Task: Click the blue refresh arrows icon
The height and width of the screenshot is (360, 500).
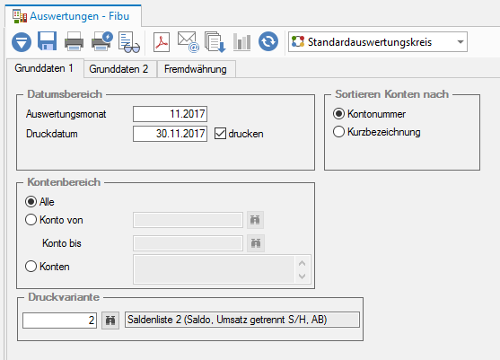Action: (x=268, y=42)
